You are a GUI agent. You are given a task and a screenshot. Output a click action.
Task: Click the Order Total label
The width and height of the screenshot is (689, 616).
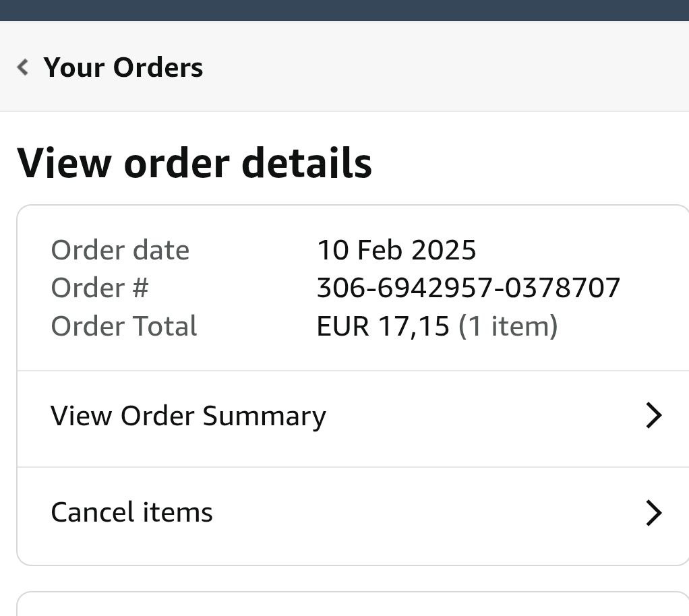point(124,327)
